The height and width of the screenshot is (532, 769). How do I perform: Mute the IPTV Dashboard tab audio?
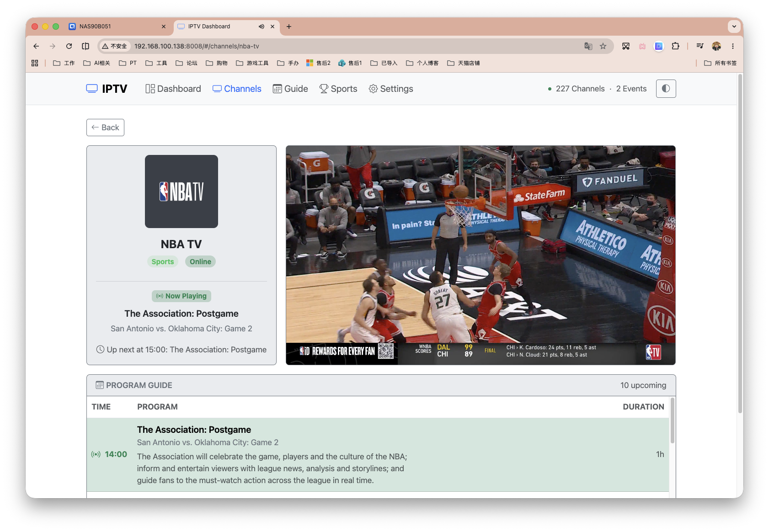tap(261, 27)
